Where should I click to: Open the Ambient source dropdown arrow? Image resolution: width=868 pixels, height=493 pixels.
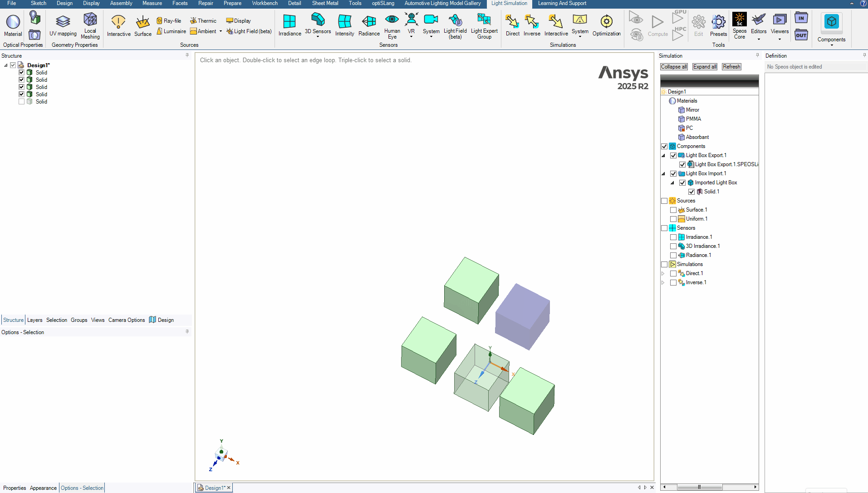[x=221, y=31]
